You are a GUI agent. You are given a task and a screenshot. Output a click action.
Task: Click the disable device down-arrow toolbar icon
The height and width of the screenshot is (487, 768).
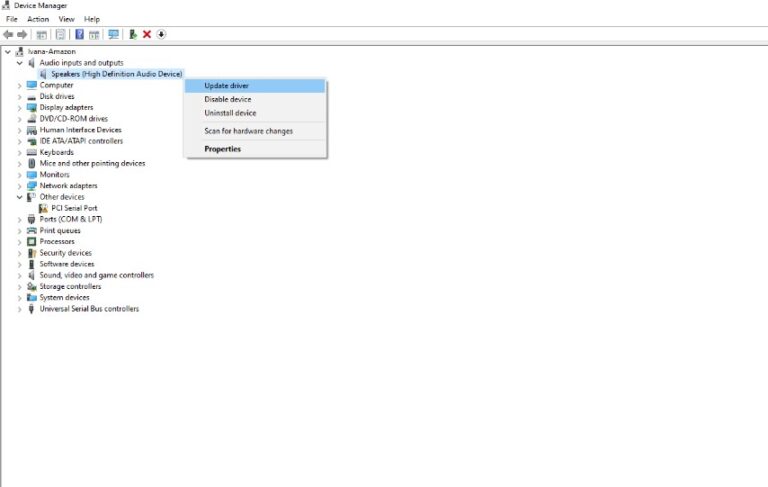coord(161,34)
